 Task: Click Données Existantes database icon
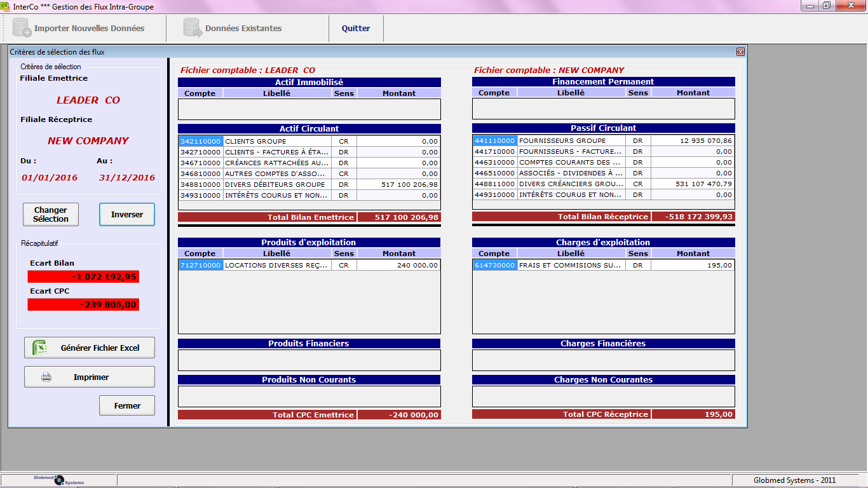pyautogui.click(x=193, y=28)
